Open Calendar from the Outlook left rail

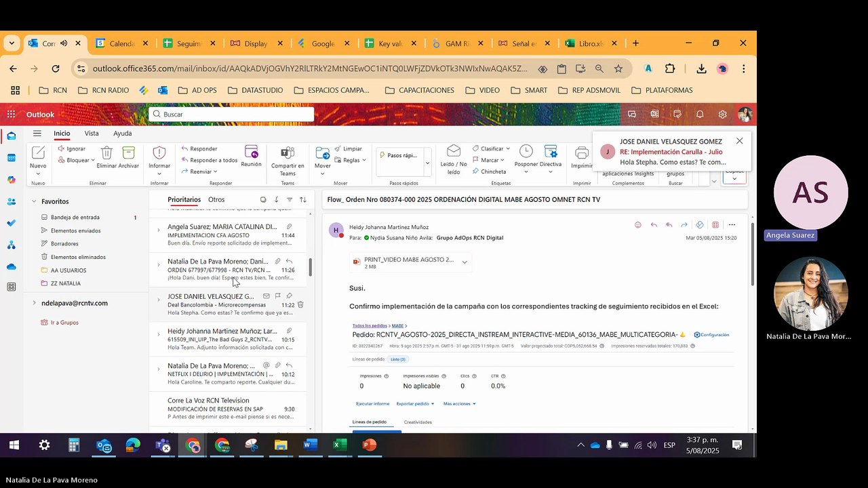(12, 158)
